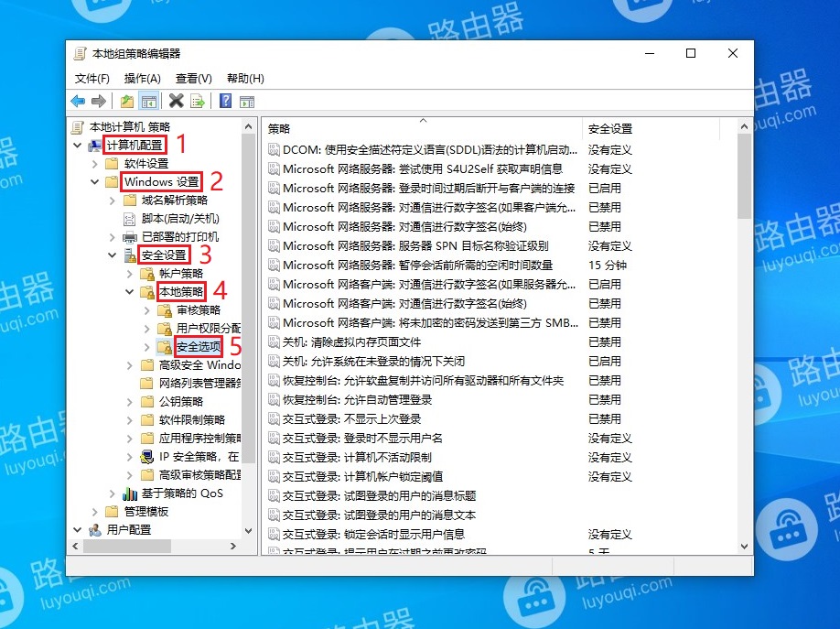Click the Delete X toolbar icon

[176, 101]
